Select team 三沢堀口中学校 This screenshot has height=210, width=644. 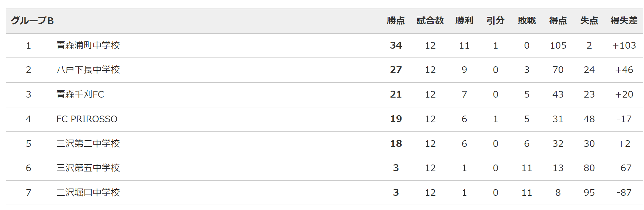coord(88,193)
